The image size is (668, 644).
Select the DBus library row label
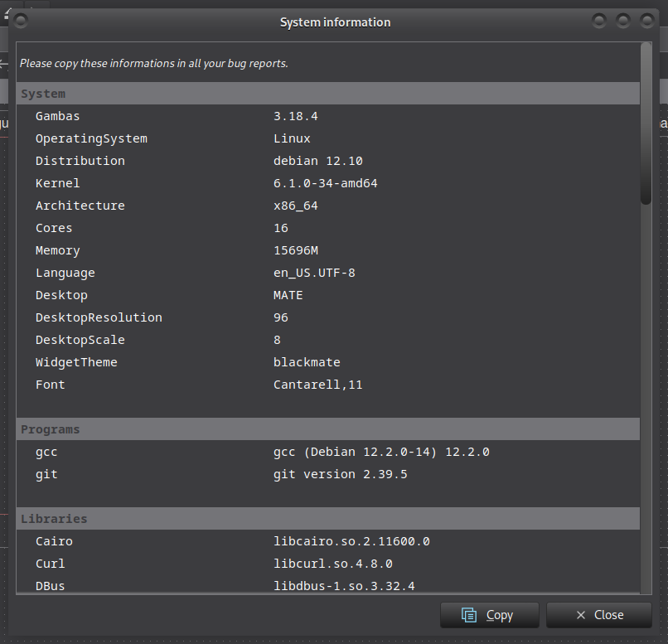point(50,586)
